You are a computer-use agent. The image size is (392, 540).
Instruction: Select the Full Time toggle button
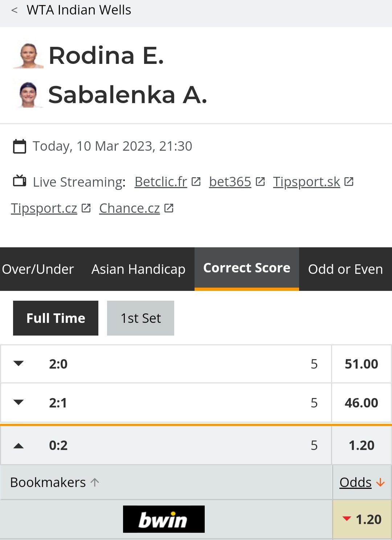pos(56,318)
